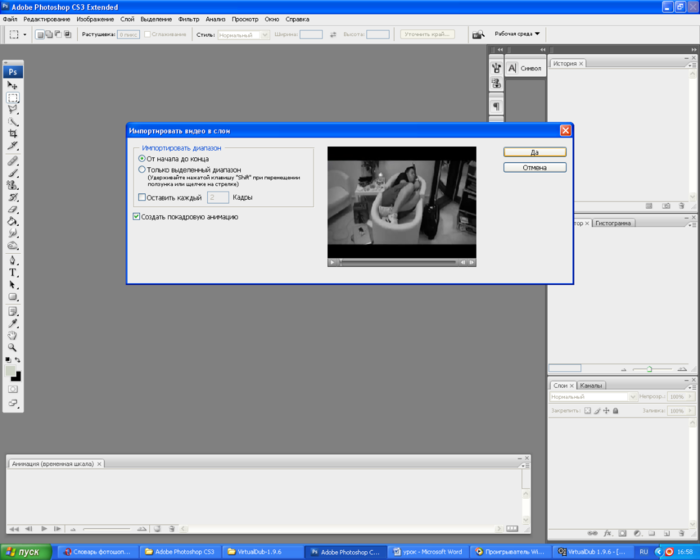Swap foreground and background colors
Screen dimensions: 700x560
click(x=17, y=360)
